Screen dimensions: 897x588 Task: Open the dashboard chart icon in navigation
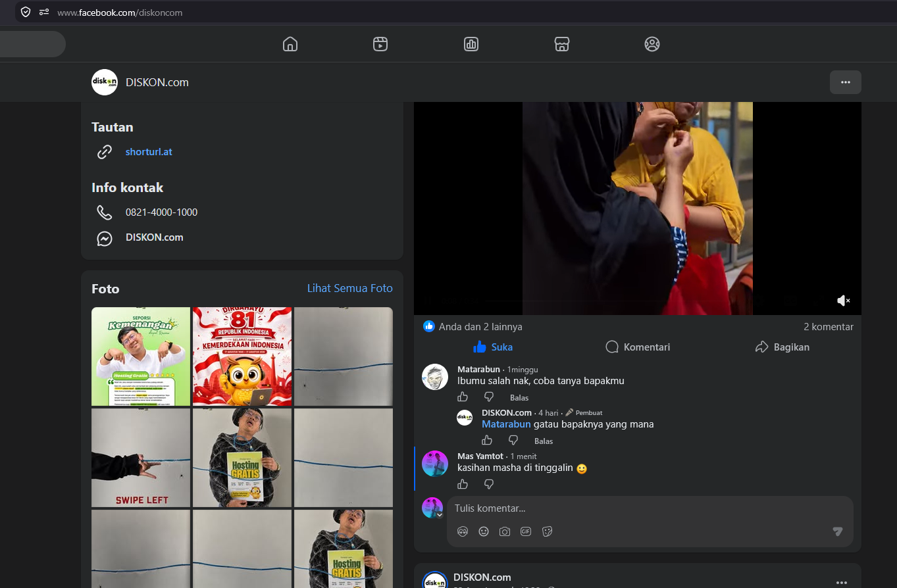click(x=471, y=44)
